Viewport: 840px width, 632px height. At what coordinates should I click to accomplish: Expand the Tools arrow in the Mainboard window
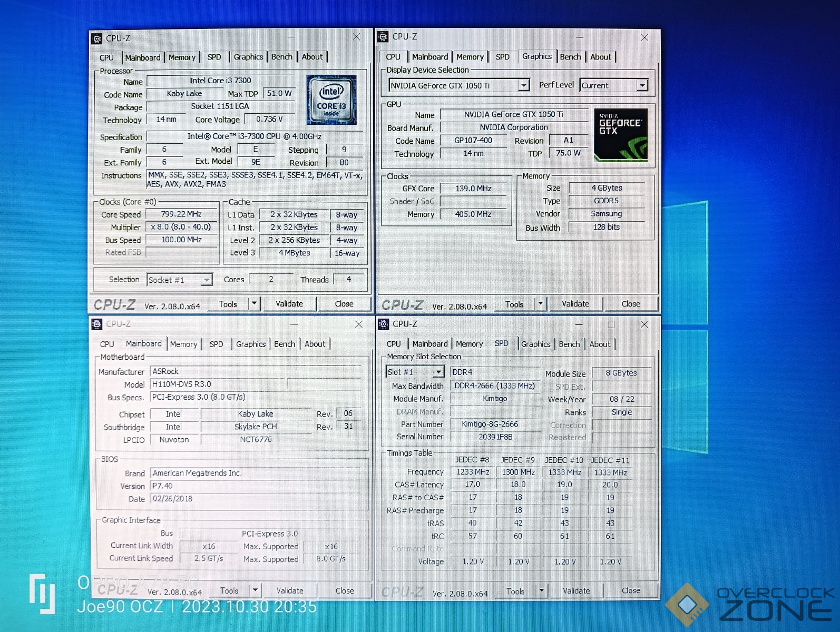pyautogui.click(x=256, y=590)
